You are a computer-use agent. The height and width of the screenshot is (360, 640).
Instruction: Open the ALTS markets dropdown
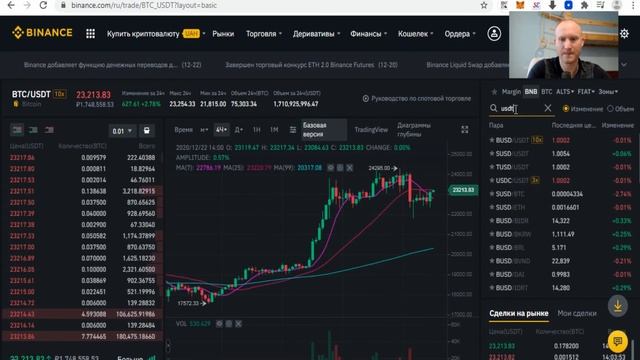tap(565, 92)
